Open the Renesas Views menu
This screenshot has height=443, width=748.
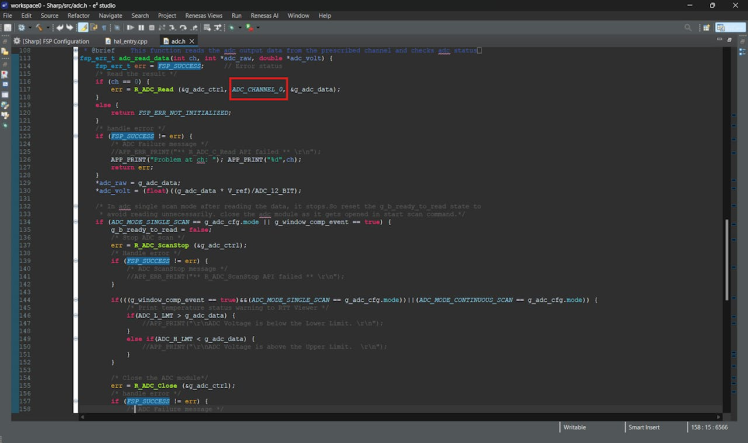[202, 16]
